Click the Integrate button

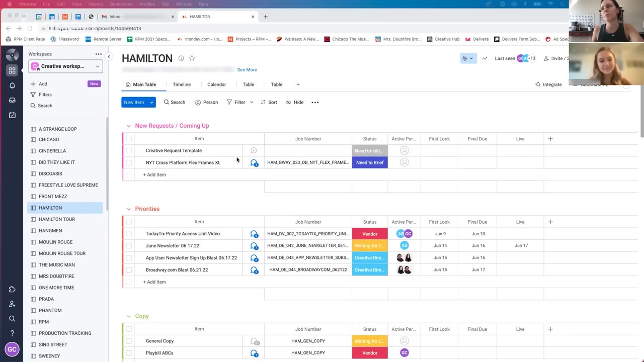click(x=548, y=84)
